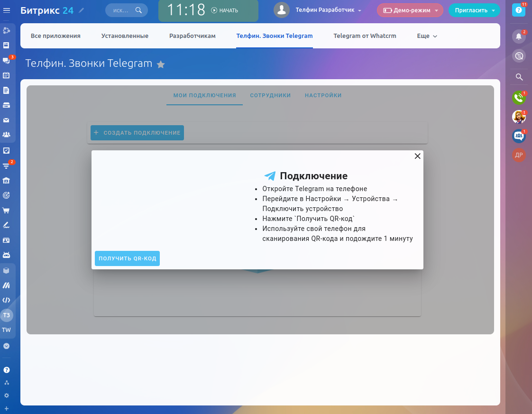Switch to Установленные tab
This screenshot has height=414, width=532.
coord(125,36)
